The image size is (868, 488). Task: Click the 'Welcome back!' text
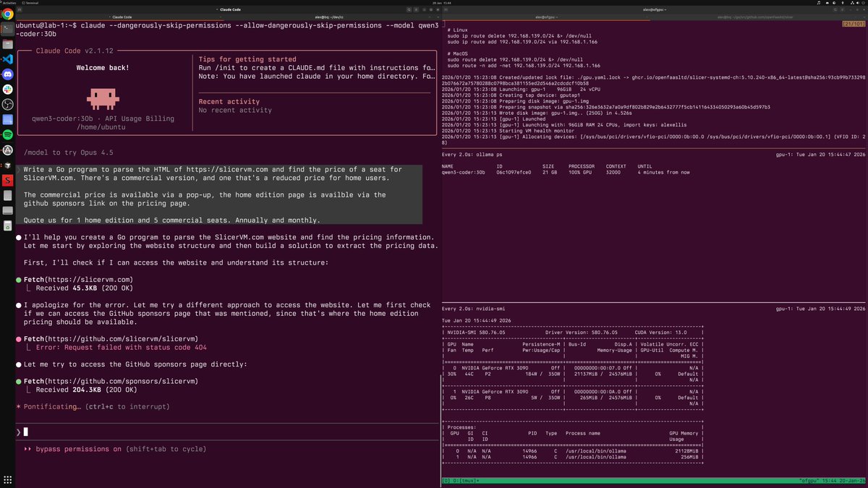[103, 68]
